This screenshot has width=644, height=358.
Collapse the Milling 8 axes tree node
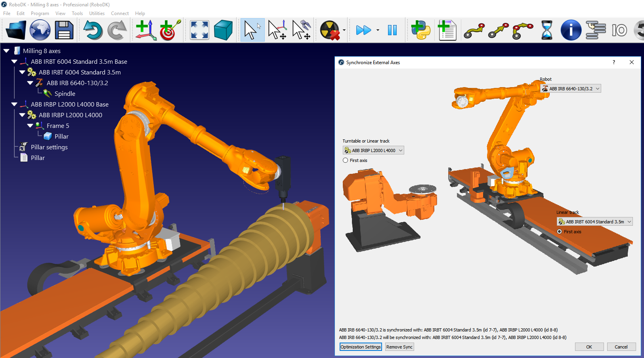6,51
